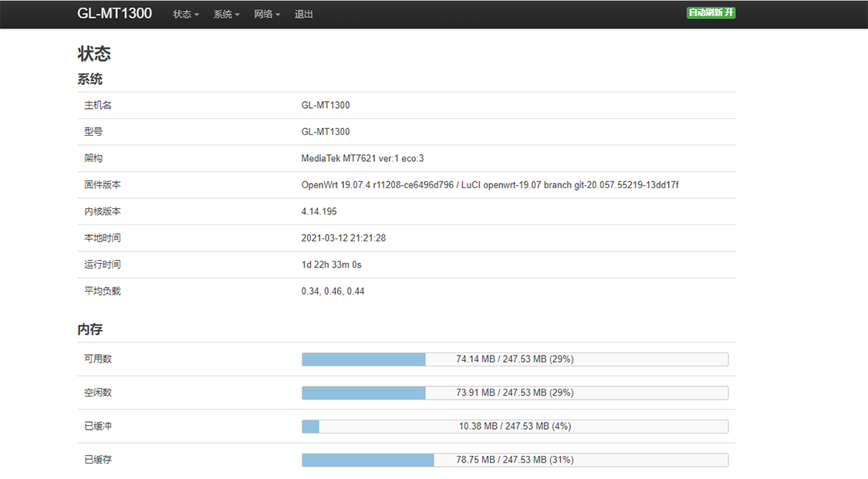Image resolution: width=868 pixels, height=479 pixels.
Task: Select the 主机名 hostname value GL-MT1300
Action: [x=325, y=104]
